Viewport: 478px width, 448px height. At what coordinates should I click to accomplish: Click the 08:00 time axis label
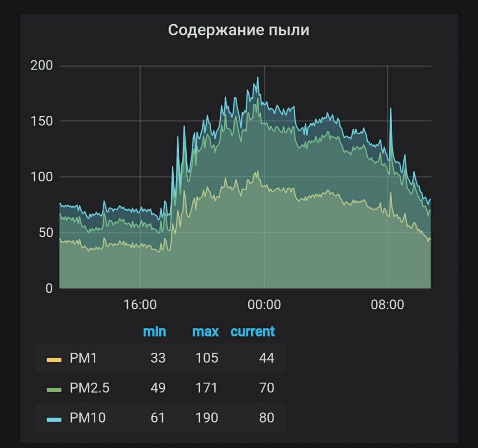(387, 305)
